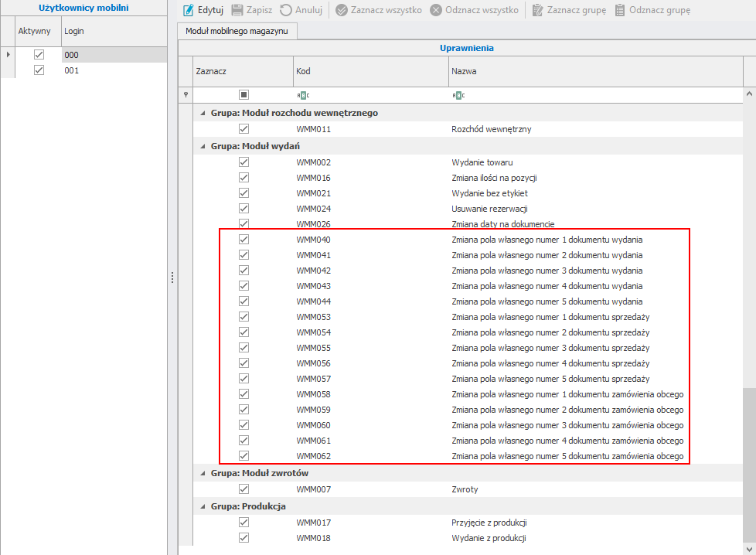Click the Kod column header
The height and width of the screenshot is (555, 756).
click(x=370, y=71)
